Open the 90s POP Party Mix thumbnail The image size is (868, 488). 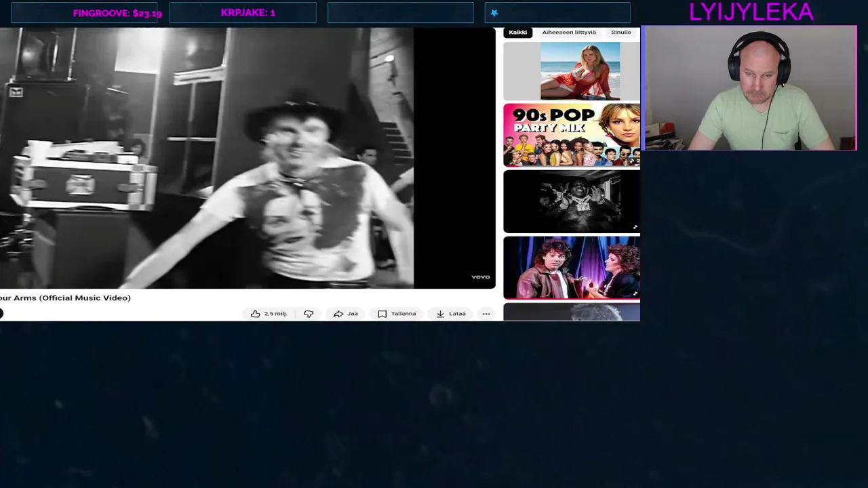572,135
